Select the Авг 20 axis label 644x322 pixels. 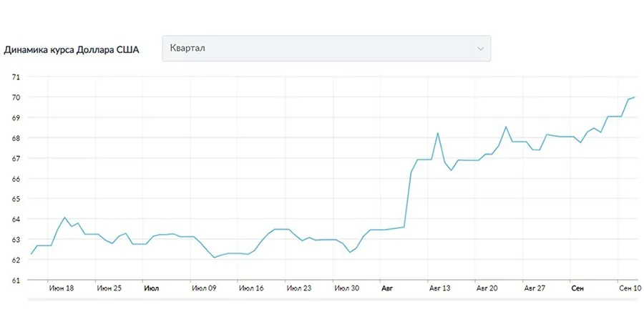487,289
